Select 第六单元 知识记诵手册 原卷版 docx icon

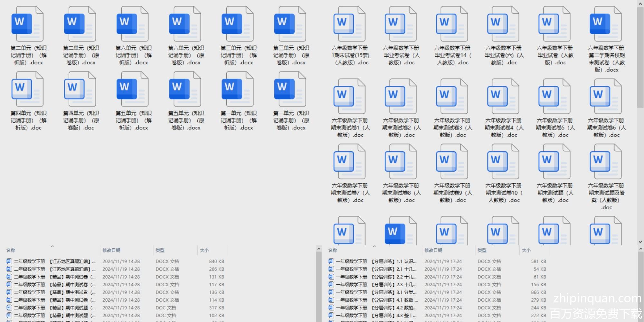click(185, 24)
